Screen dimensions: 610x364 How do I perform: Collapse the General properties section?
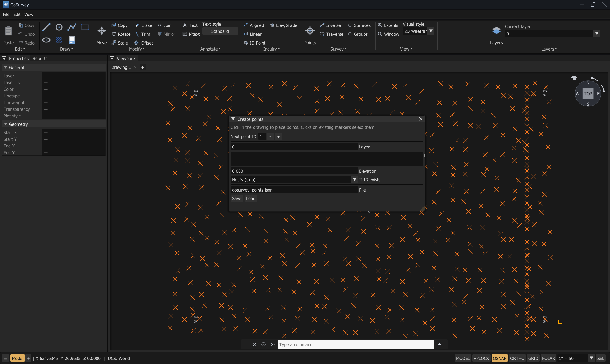coord(5,67)
